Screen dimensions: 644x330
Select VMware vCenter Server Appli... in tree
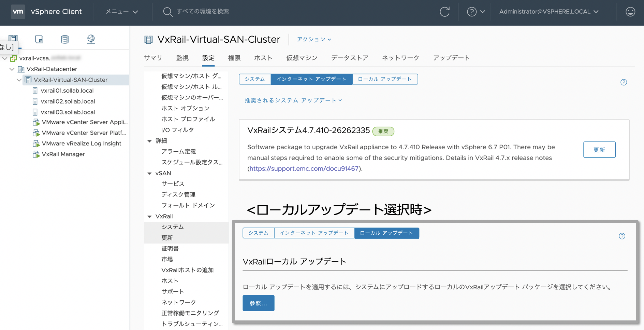point(85,122)
